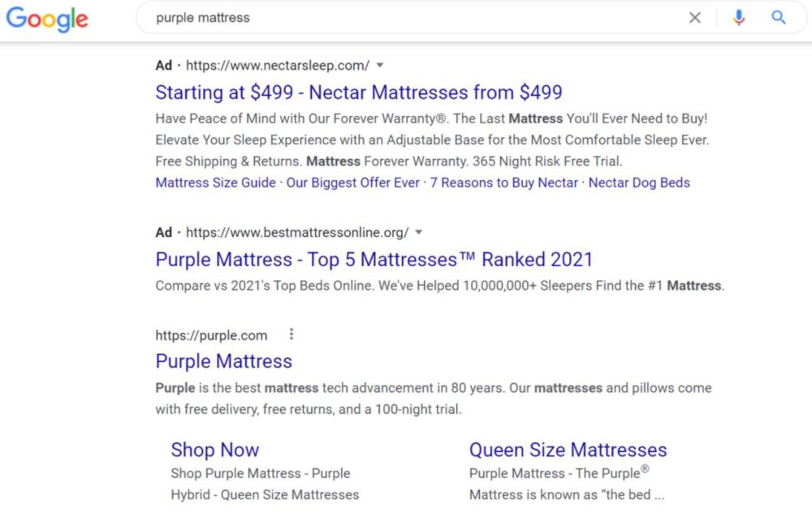Start voice search with the microphone icon

pyautogui.click(x=738, y=18)
